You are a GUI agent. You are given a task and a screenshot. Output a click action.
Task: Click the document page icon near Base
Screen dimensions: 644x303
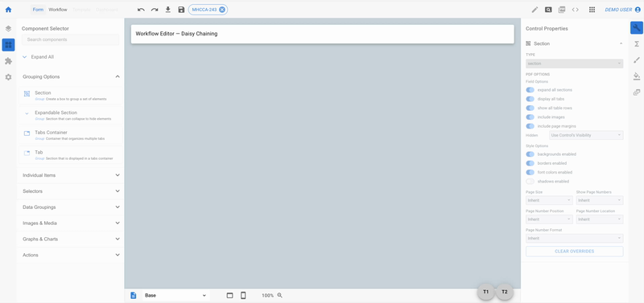click(133, 295)
